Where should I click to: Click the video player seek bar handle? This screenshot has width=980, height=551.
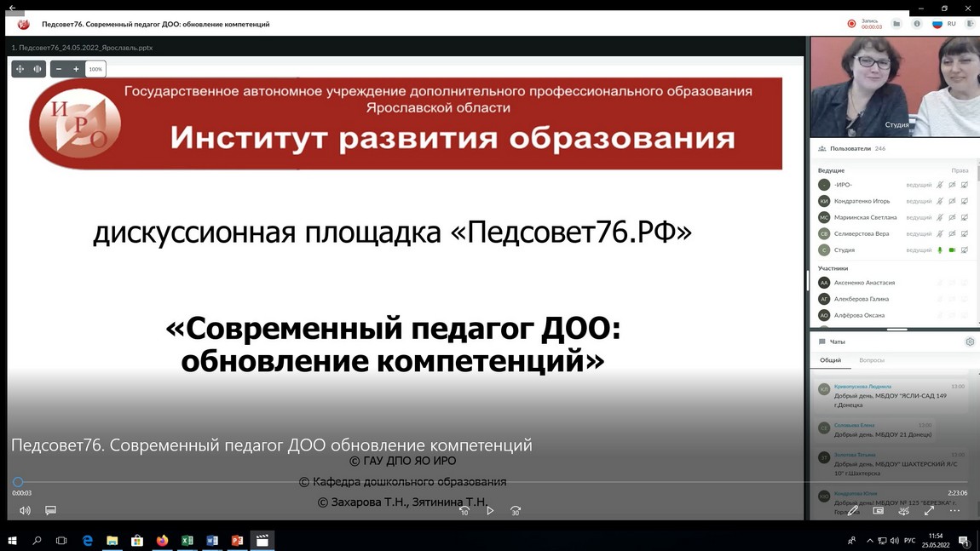(x=18, y=482)
